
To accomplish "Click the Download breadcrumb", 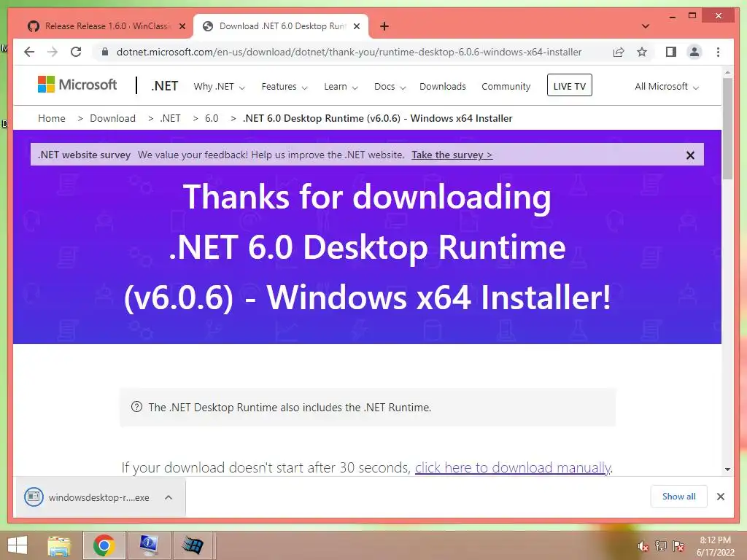I will [x=112, y=118].
